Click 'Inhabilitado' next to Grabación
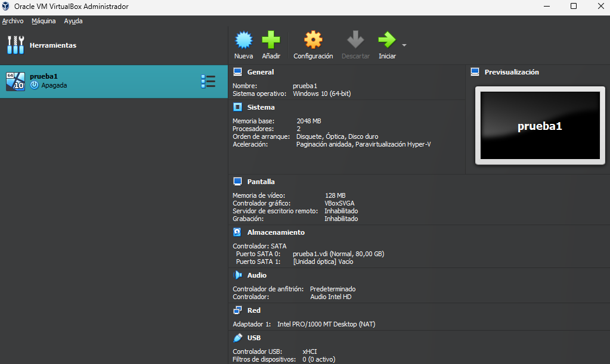Screen dimensions: 610x364 pos(341,219)
